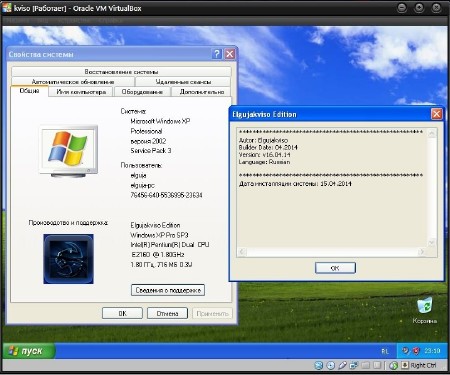
Task: Click the Применить button
Action: click(212, 313)
